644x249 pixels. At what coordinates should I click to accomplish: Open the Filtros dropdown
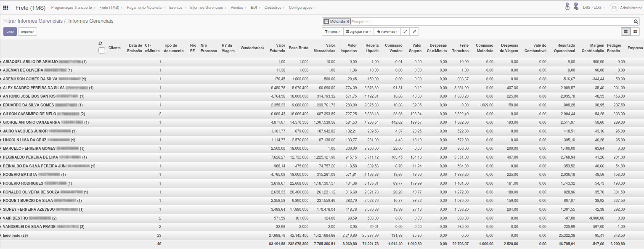332,32
